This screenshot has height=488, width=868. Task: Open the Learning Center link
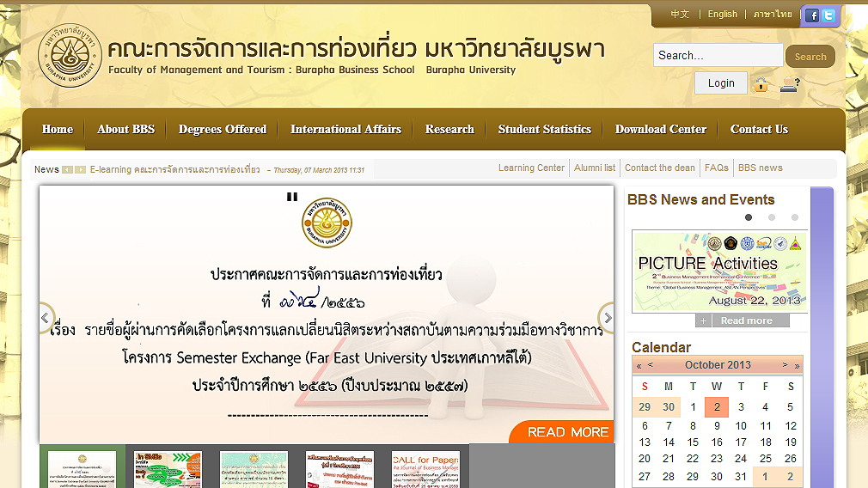[531, 168]
